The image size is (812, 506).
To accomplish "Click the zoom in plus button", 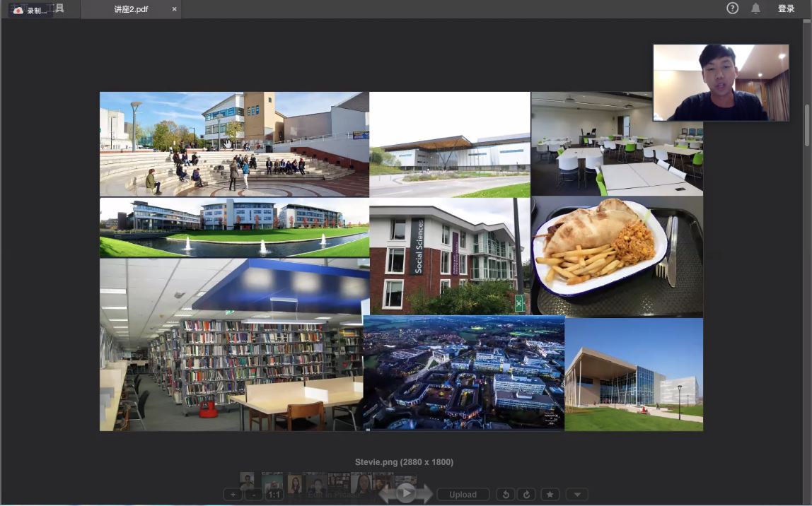I will (233, 495).
